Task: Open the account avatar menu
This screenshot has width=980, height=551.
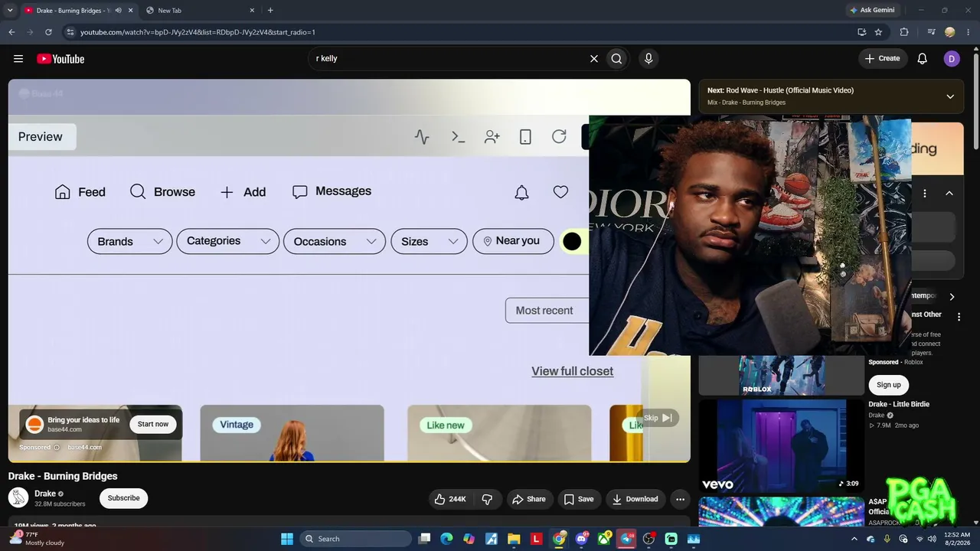Action: [952, 59]
